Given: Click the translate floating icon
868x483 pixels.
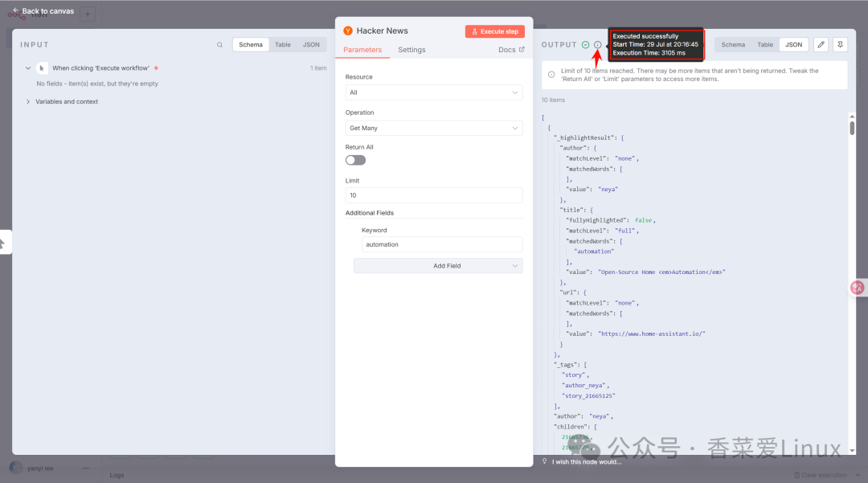Looking at the screenshot, I should [857, 288].
